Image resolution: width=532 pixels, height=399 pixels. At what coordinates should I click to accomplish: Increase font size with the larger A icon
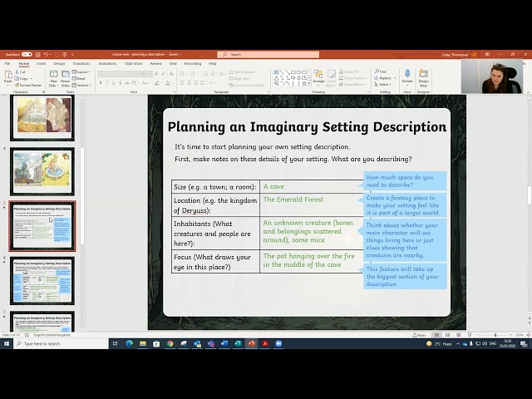(x=156, y=74)
